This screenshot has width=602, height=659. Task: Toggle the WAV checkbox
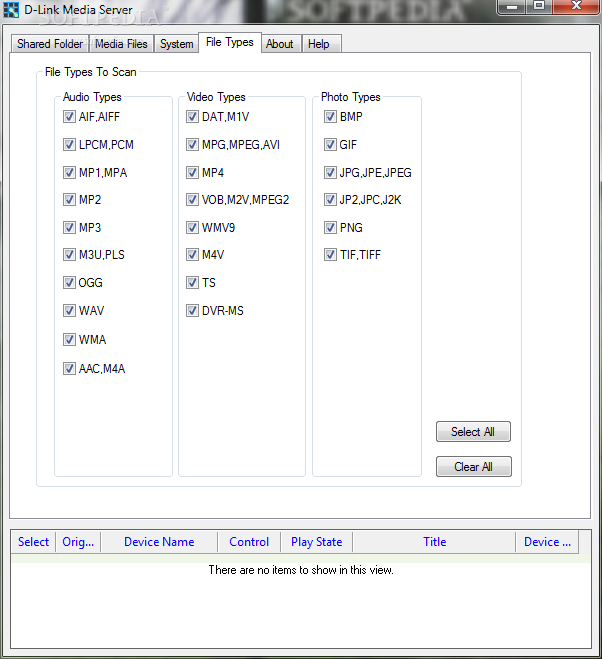[69, 311]
